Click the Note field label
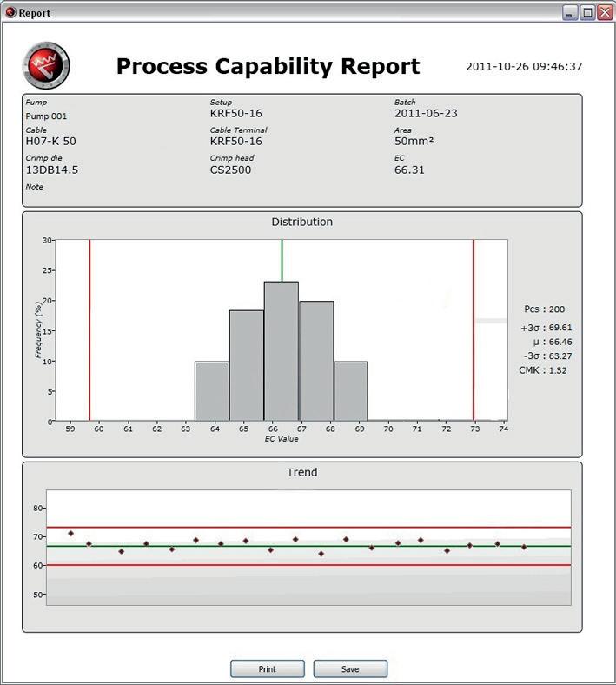 point(35,187)
